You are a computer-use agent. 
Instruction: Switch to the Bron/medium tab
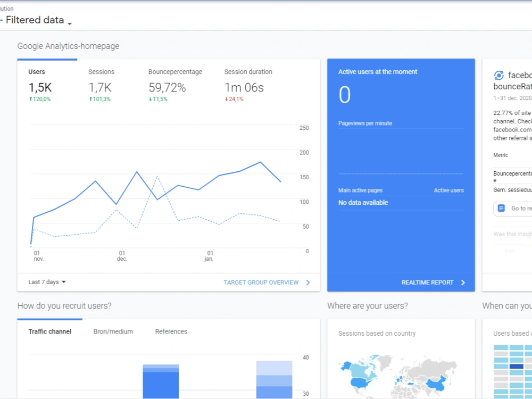pyautogui.click(x=113, y=331)
